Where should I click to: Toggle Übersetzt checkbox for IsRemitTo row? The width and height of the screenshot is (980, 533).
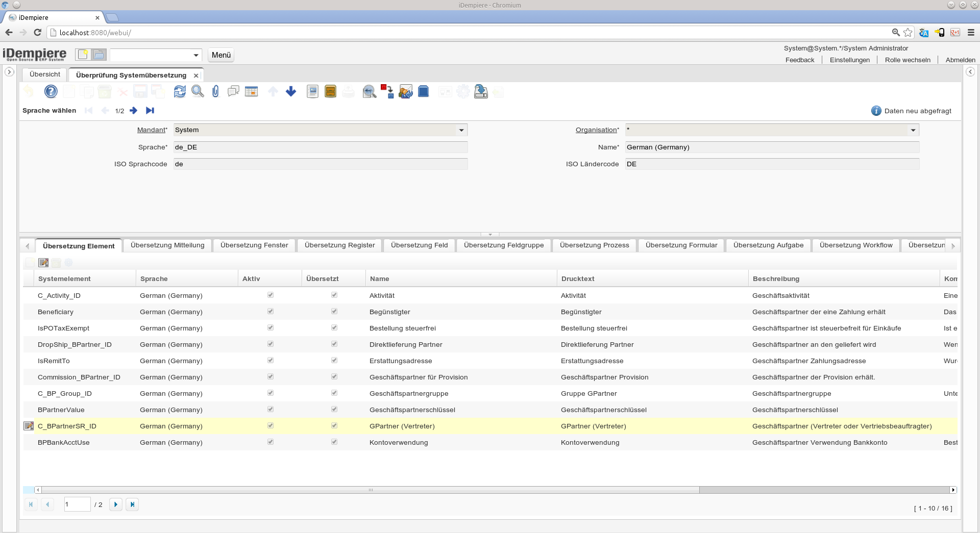click(334, 360)
